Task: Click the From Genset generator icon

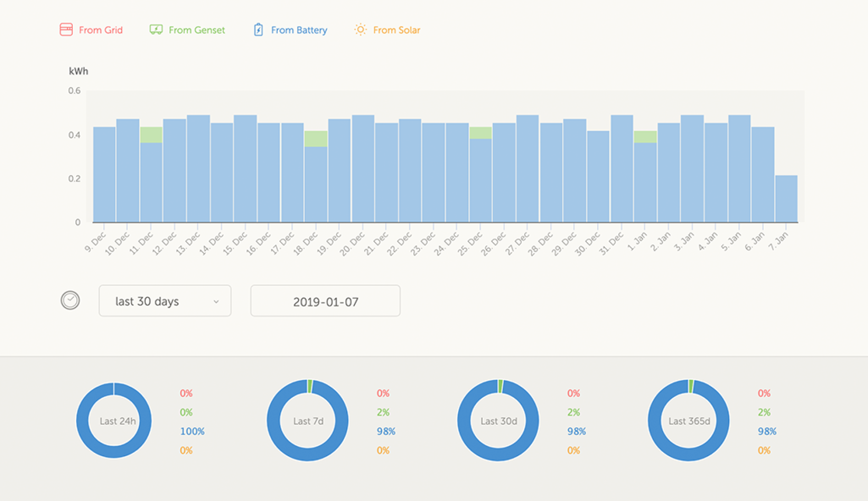Action: [156, 29]
